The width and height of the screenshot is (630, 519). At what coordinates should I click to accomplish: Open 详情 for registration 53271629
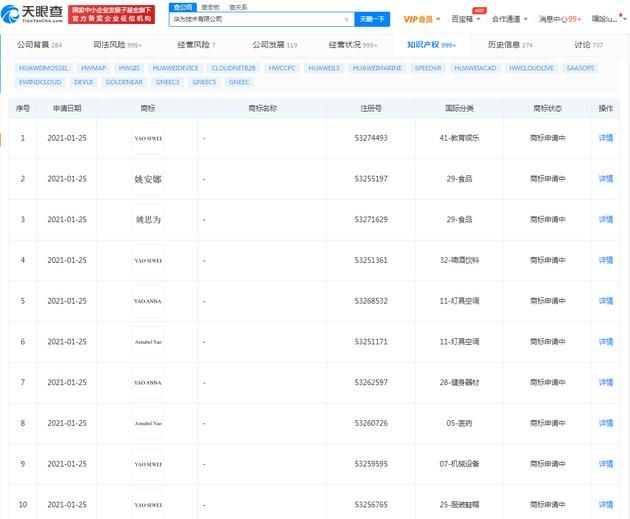[x=605, y=219]
